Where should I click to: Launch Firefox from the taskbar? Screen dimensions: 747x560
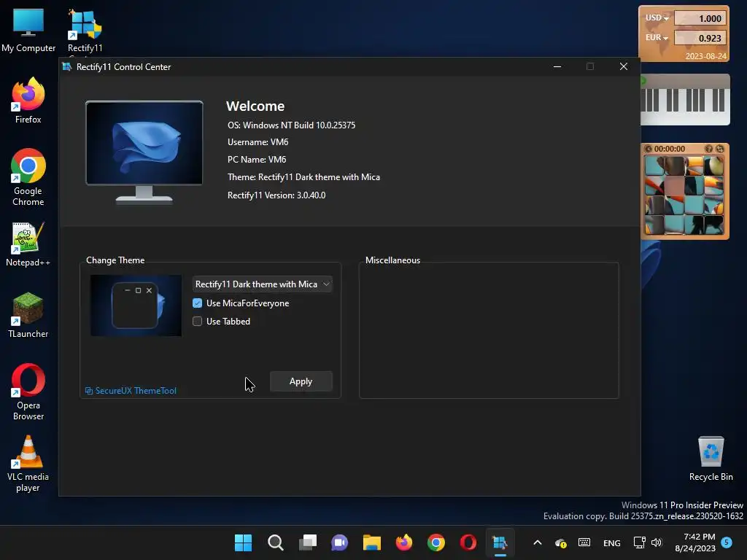(x=404, y=542)
